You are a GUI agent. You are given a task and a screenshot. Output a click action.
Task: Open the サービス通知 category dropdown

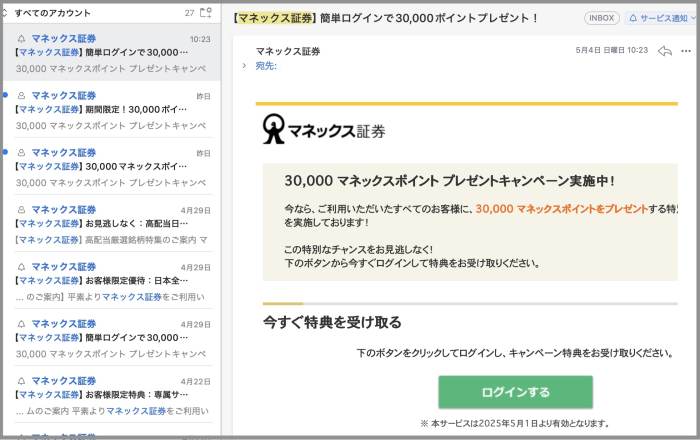662,18
